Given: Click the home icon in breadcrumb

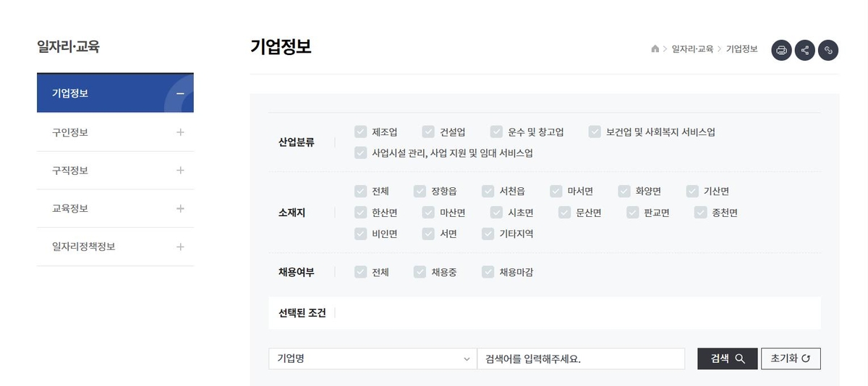Looking at the screenshot, I should click(655, 49).
